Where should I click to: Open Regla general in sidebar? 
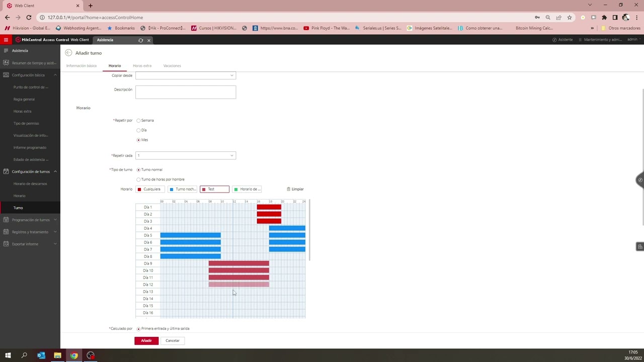(x=24, y=99)
